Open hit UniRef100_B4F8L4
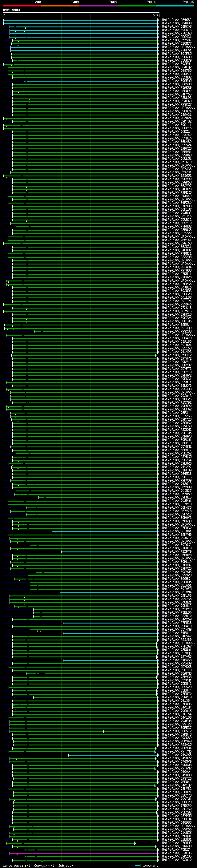 177,633
